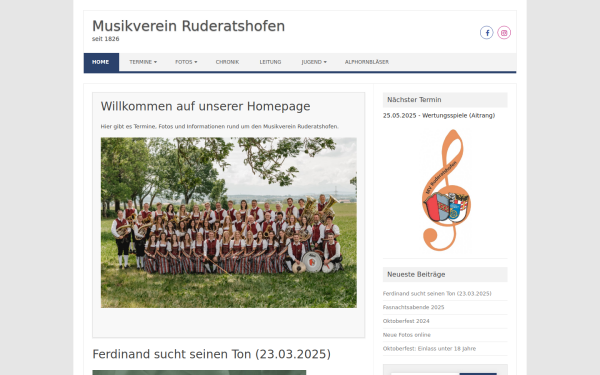Click the intro text 'Hier gibt es Termine, Fotos...'
The image size is (600, 375).
point(220,127)
